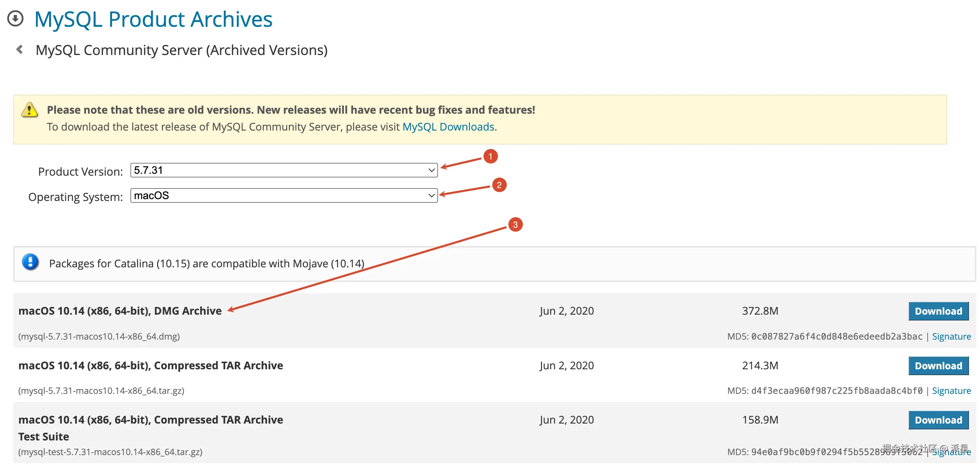Open the Operating System dropdown
Image resolution: width=980 pixels, height=465 pixels.
tap(283, 196)
